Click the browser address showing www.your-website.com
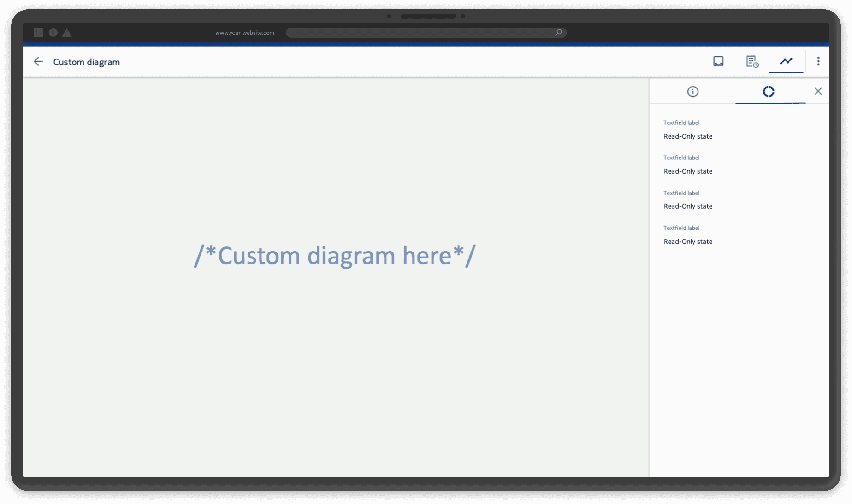Image resolution: width=852 pixels, height=504 pixels. pos(245,32)
